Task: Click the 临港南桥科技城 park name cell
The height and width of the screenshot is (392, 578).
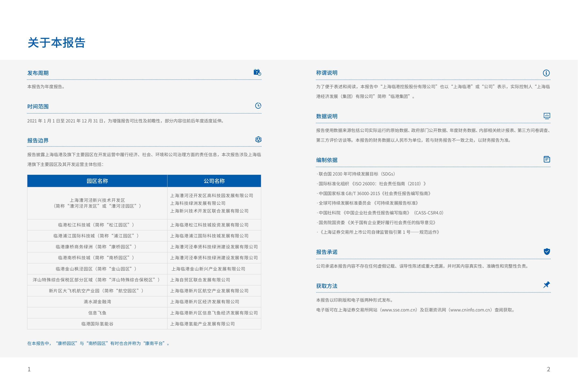Action: [97, 258]
